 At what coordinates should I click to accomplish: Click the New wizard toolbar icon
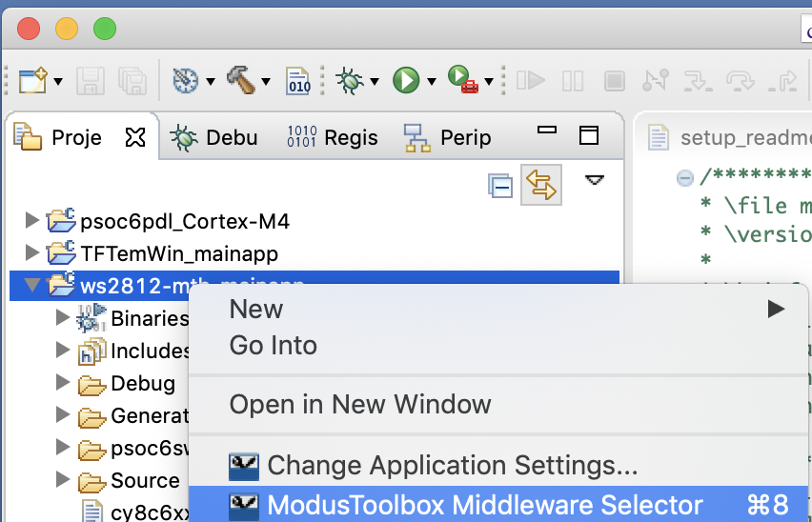pos(32,81)
